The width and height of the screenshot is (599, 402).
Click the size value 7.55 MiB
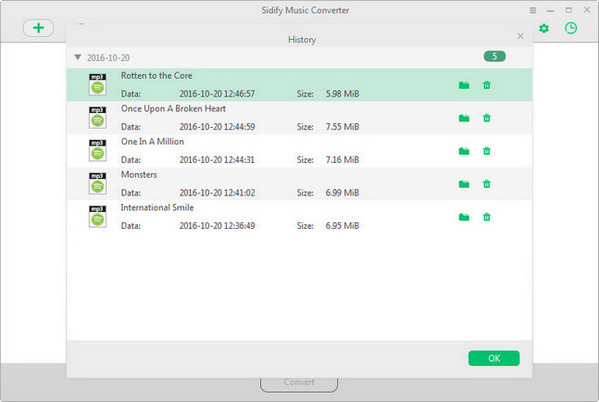pos(342,126)
